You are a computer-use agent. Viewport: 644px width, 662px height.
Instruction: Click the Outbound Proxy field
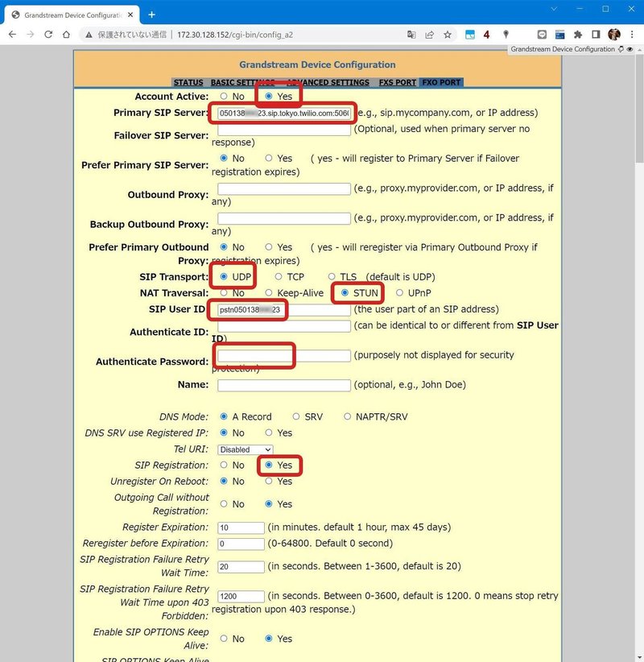284,188
